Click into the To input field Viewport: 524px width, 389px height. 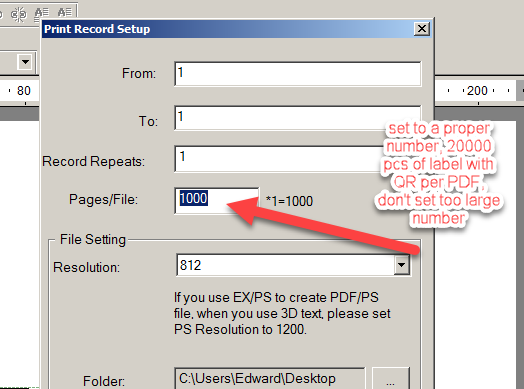(x=297, y=118)
